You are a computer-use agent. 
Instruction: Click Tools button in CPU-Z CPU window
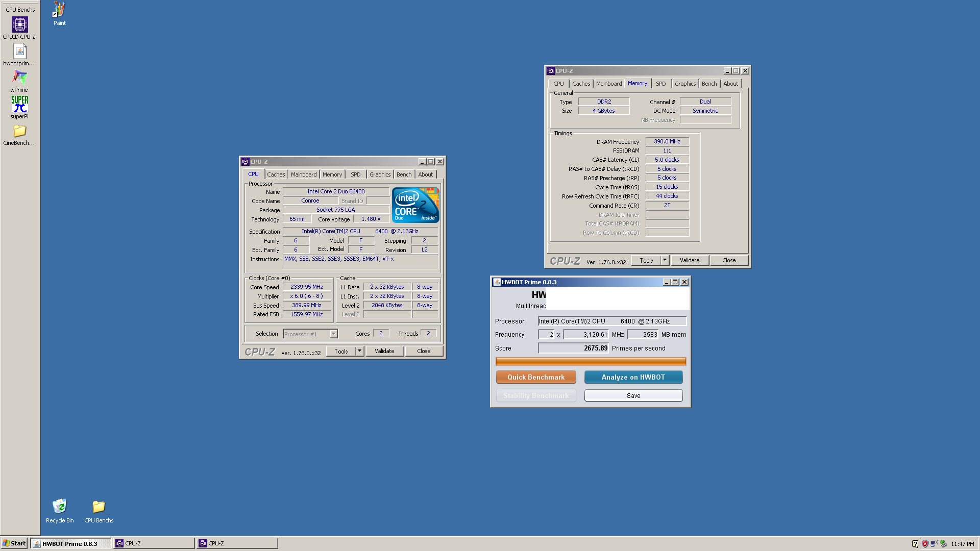[x=341, y=351]
